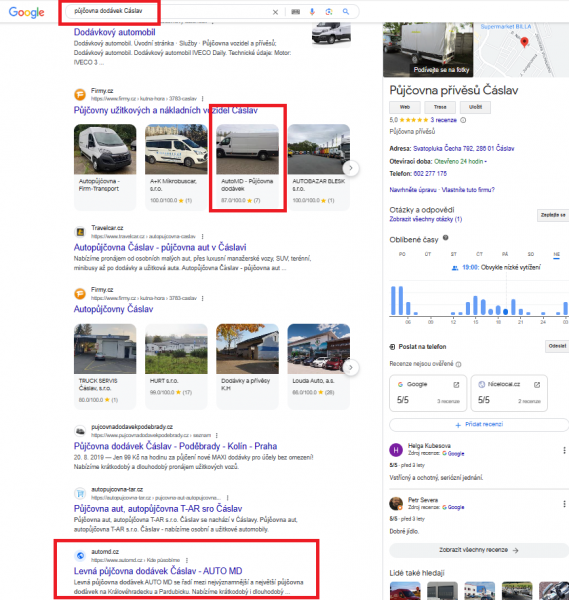The width and height of the screenshot is (569, 600).
Task: Click the Zeptejte se button
Action: point(553,215)
